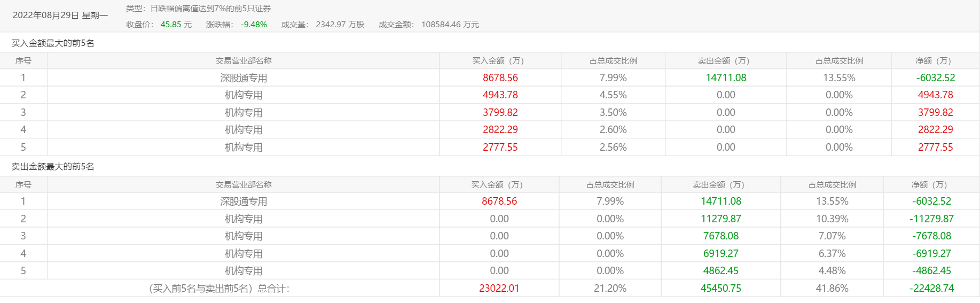Click the 买入金额最大的前5名 section heading

point(53,43)
